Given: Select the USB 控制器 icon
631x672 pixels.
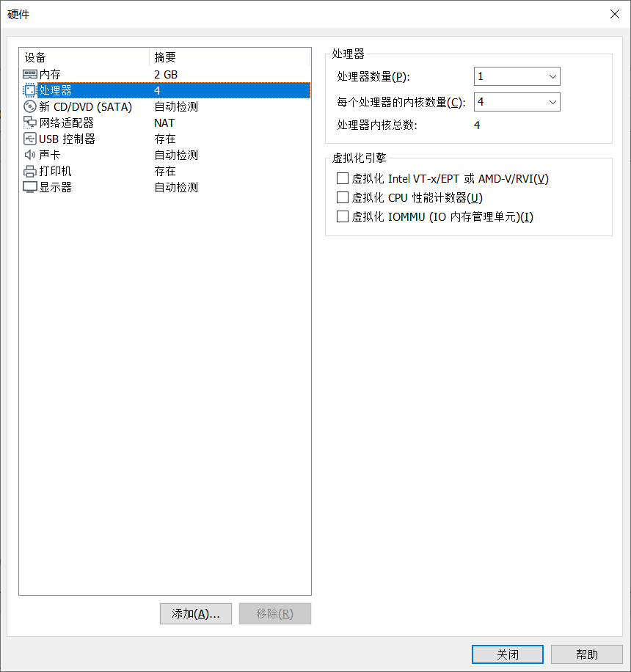Looking at the screenshot, I should pos(29,139).
